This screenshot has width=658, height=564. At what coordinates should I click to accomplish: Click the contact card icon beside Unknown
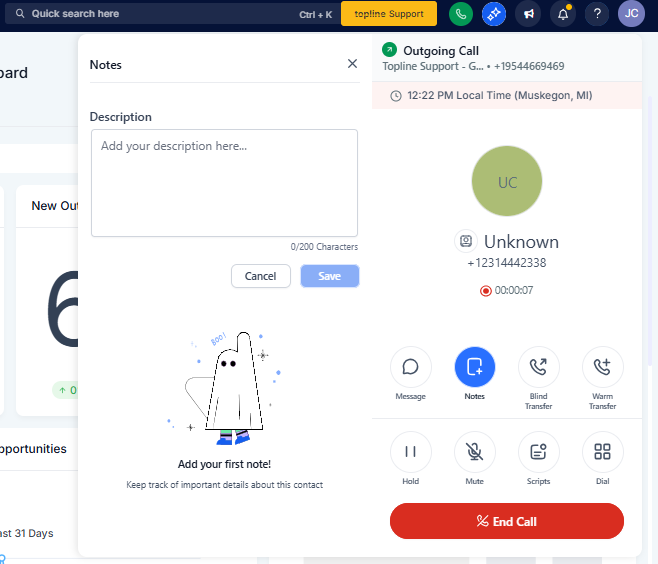coord(466,241)
